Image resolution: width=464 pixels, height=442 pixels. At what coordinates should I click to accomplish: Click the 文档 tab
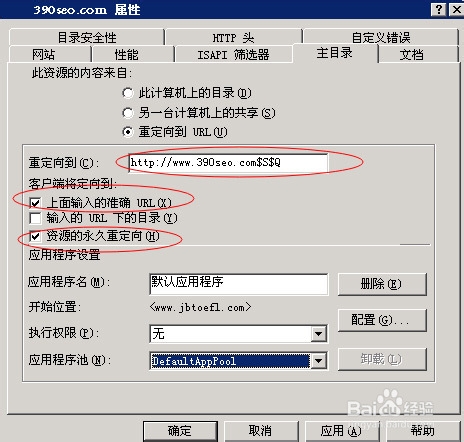418,54
